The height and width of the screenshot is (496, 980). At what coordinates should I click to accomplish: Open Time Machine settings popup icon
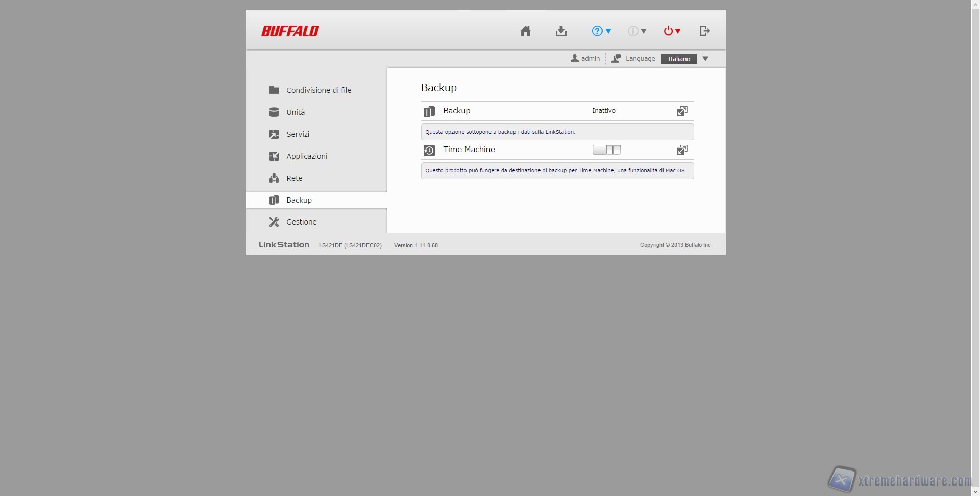[682, 150]
